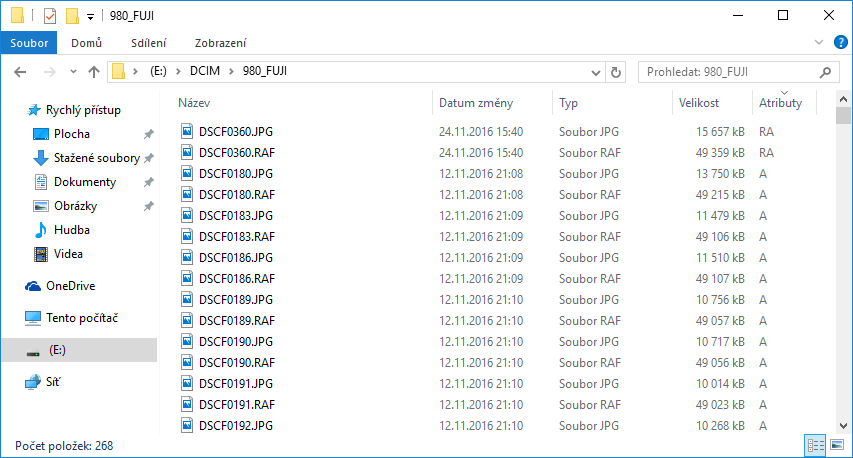
Task: Go forward with the Forward arrow
Action: pos(50,72)
